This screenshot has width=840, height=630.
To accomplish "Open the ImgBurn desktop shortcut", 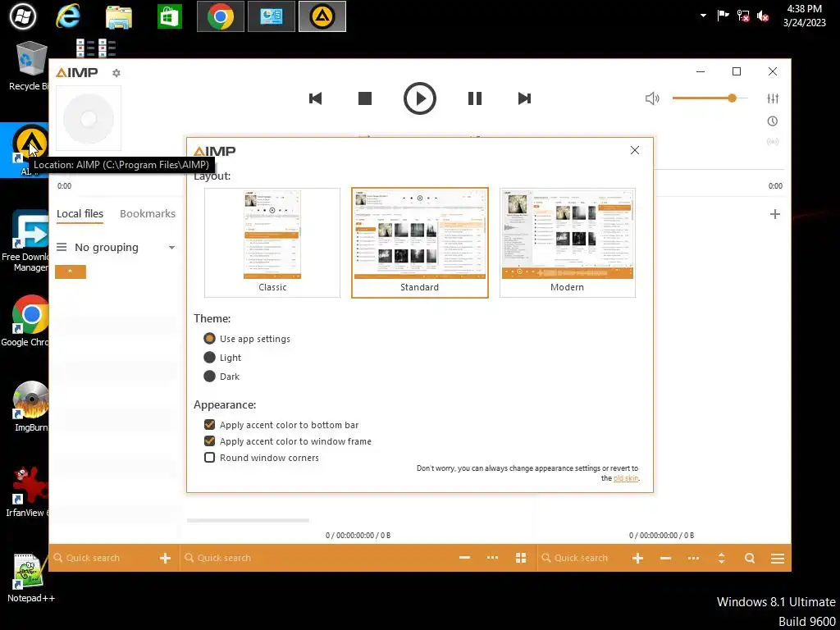I will pyautogui.click(x=30, y=407).
